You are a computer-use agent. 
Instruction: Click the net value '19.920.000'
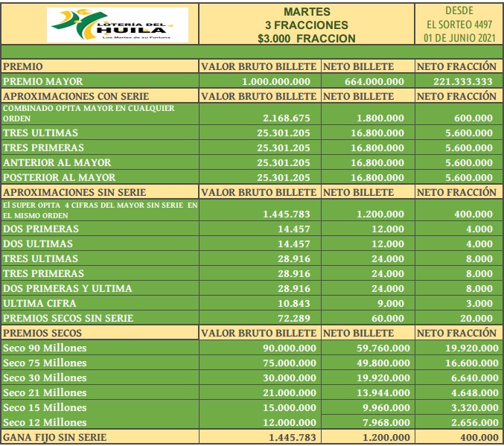click(x=383, y=377)
